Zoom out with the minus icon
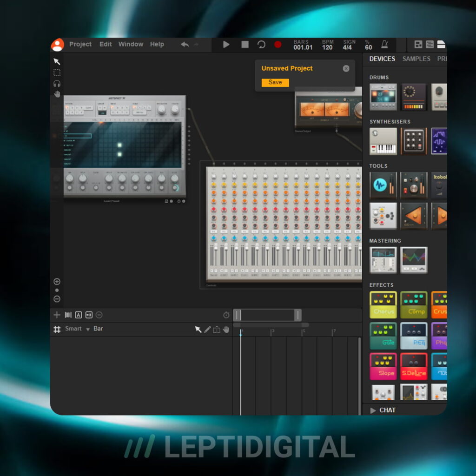476x476 pixels. pyautogui.click(x=57, y=299)
